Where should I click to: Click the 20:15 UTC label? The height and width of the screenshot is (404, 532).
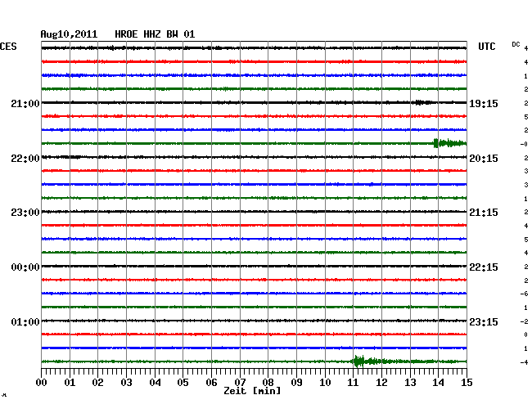[x=484, y=159]
